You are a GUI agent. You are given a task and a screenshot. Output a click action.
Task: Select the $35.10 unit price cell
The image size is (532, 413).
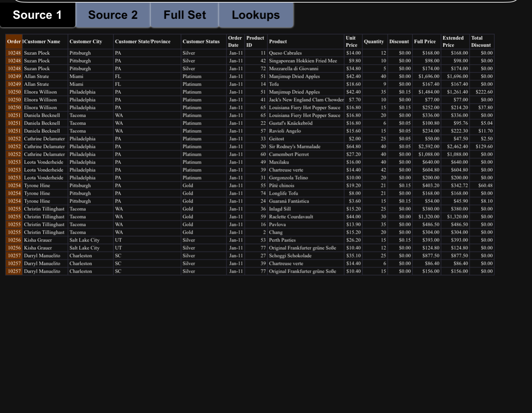[353, 256]
